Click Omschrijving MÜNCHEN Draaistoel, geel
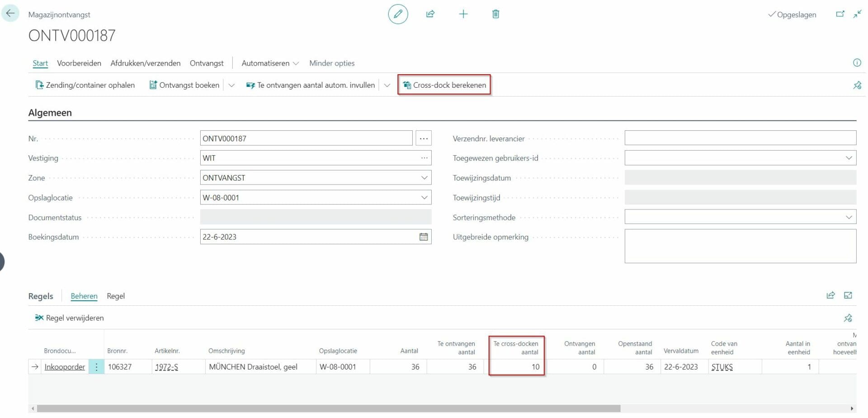 coord(260,367)
